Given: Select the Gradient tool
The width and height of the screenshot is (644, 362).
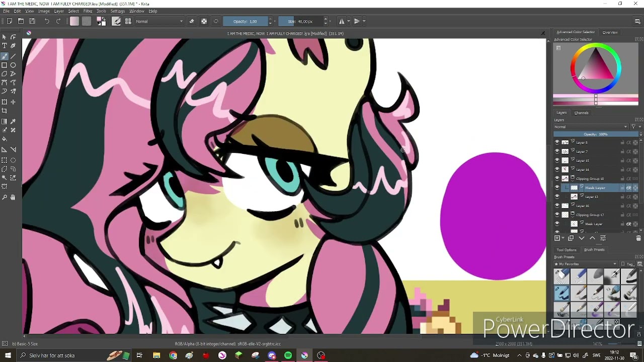Looking at the screenshot, I should [x=5, y=121].
